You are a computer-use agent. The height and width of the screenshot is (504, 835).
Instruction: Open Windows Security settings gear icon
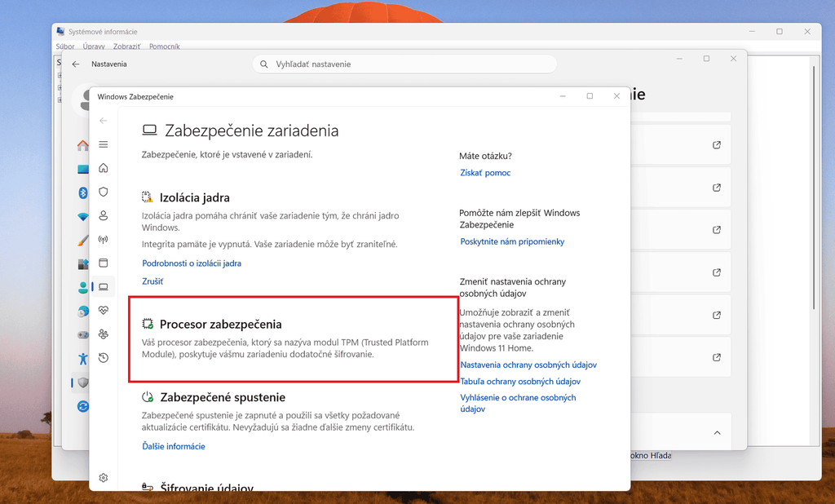click(x=104, y=478)
